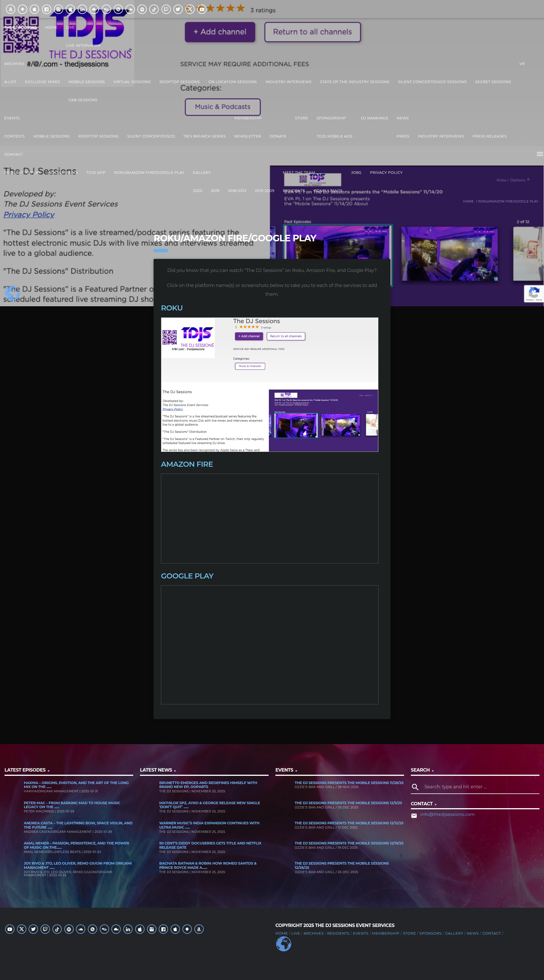Screen dimensions: 544x980
Task: Click the ROKU section heading link
Action: 172,308
